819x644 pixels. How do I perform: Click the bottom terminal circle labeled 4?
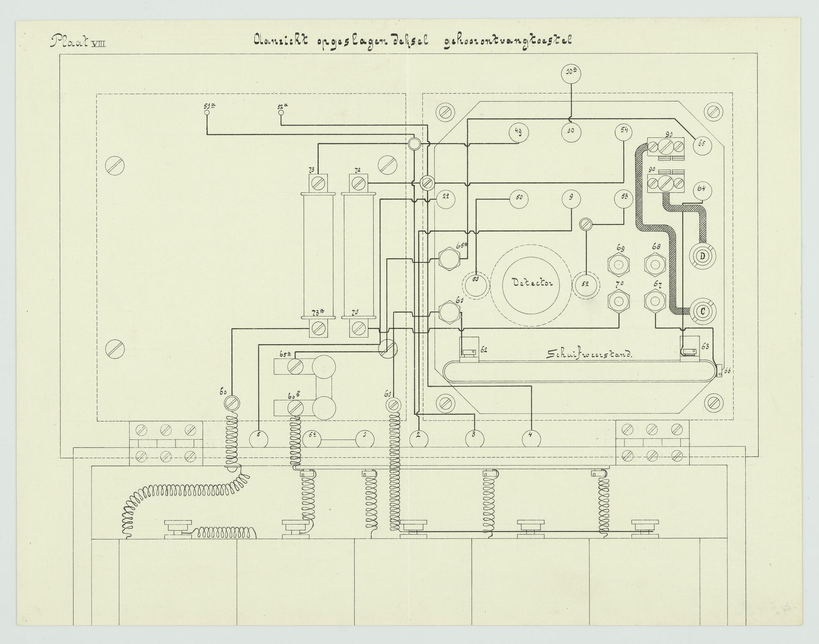(x=531, y=439)
